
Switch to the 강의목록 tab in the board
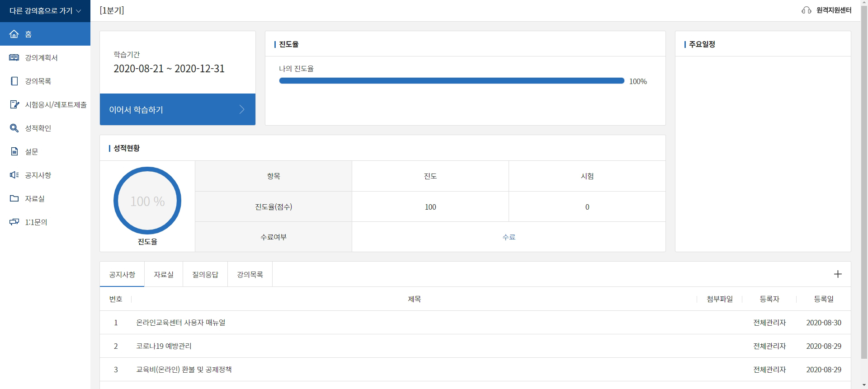250,274
